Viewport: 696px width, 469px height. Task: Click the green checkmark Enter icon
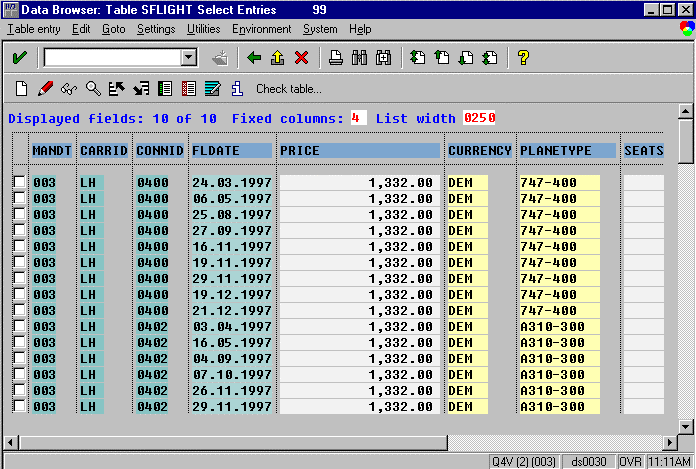(x=19, y=58)
